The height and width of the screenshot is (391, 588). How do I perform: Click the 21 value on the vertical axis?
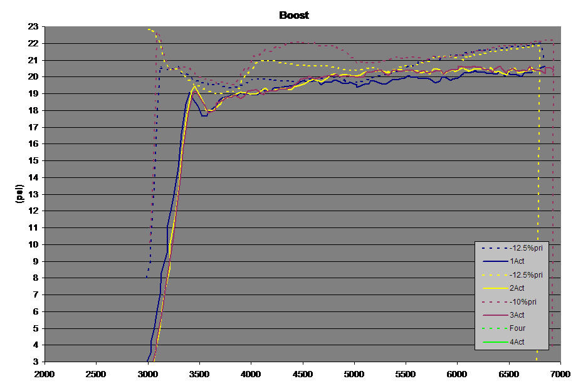pyautogui.click(x=33, y=60)
